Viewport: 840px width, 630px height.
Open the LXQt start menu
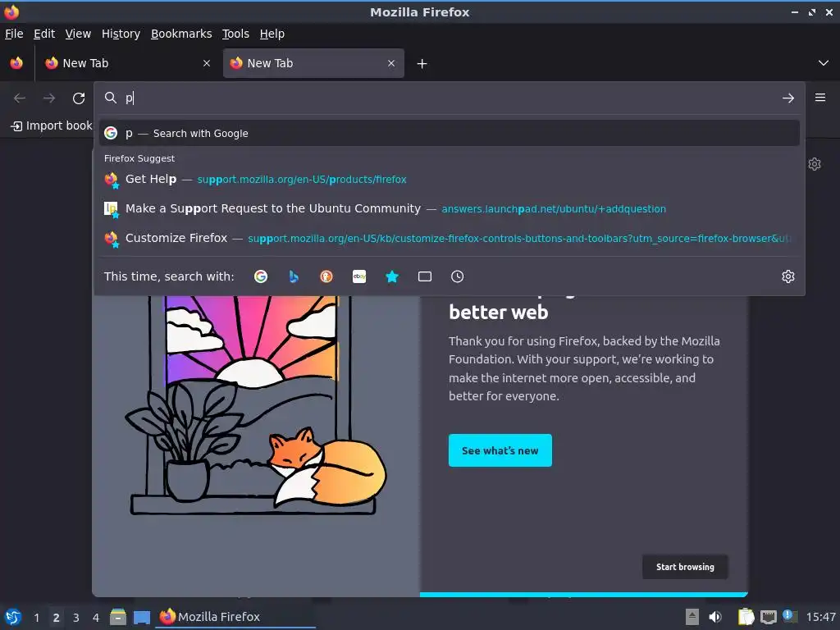(13, 617)
